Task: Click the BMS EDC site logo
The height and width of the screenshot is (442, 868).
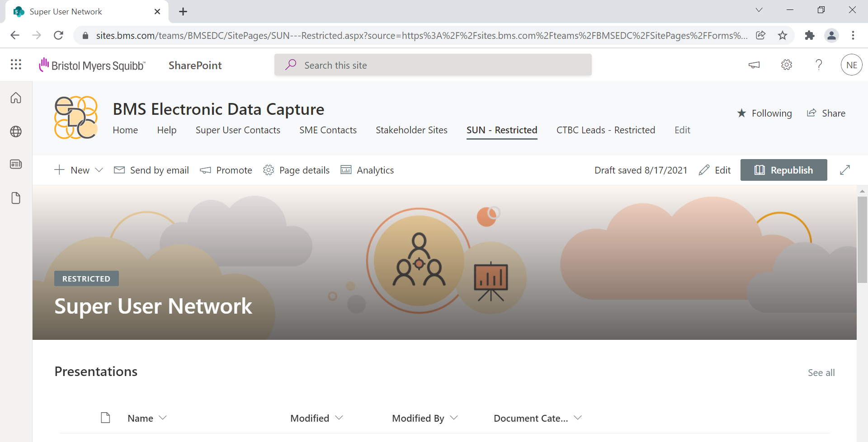Action: 76,118
